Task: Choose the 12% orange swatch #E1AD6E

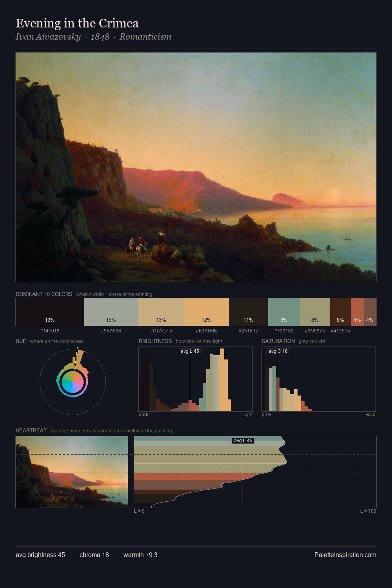Action: pyautogui.click(x=207, y=312)
